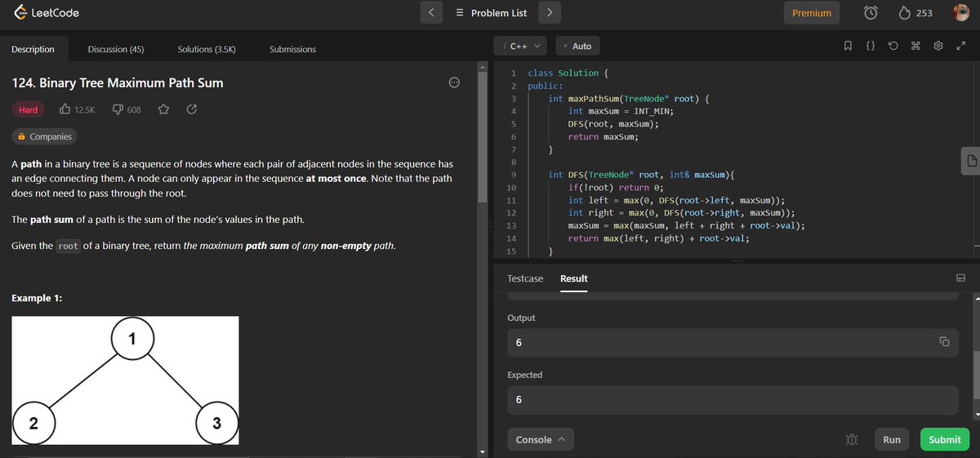Click the debugger bug icon

[852, 439]
